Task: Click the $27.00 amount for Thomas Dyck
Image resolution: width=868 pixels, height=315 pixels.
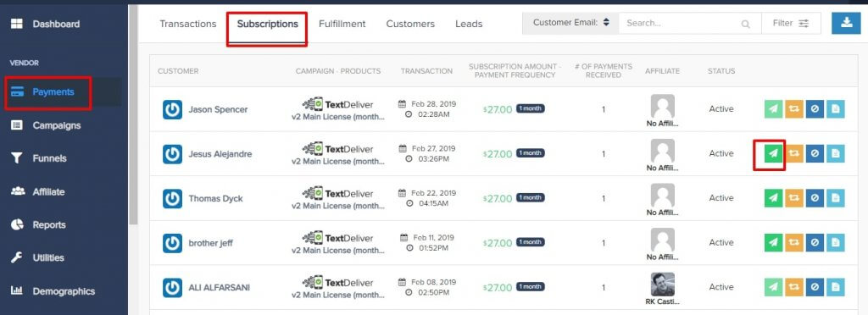Action: click(498, 198)
